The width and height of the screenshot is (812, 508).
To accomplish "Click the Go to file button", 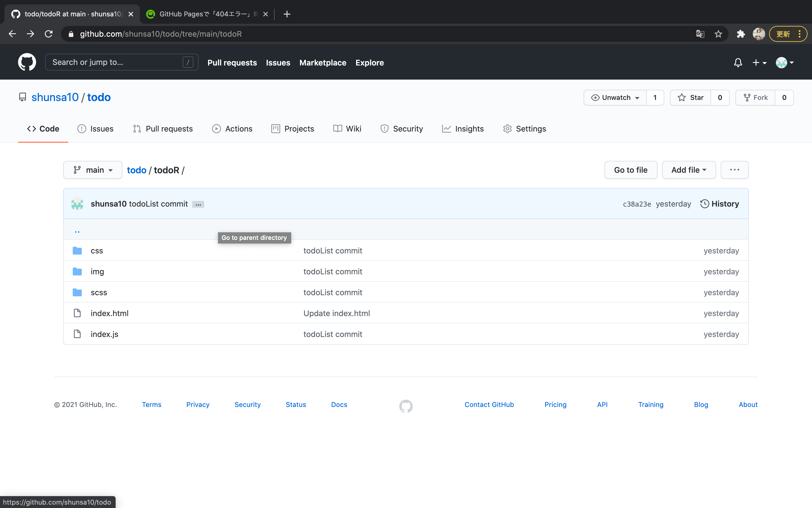I will pos(631,170).
